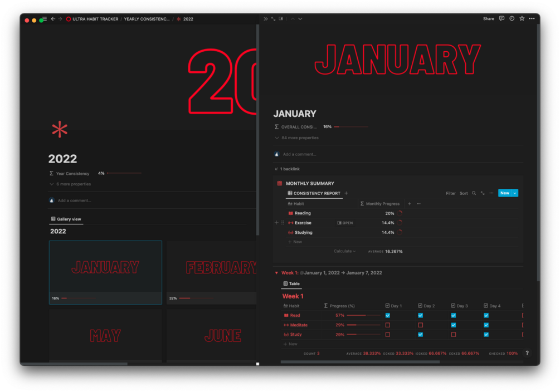Expand 84 more properties in January
This screenshot has width=560, height=392.
[x=297, y=138]
